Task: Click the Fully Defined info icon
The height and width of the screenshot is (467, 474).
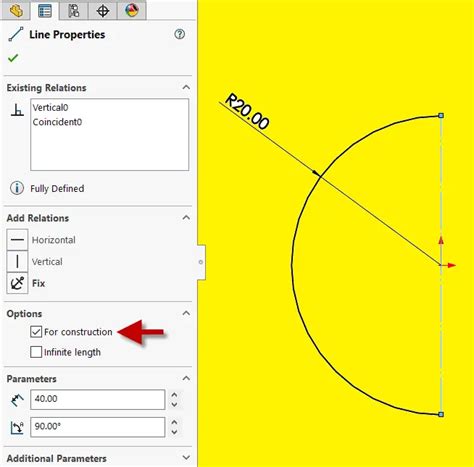Action: 17,188
